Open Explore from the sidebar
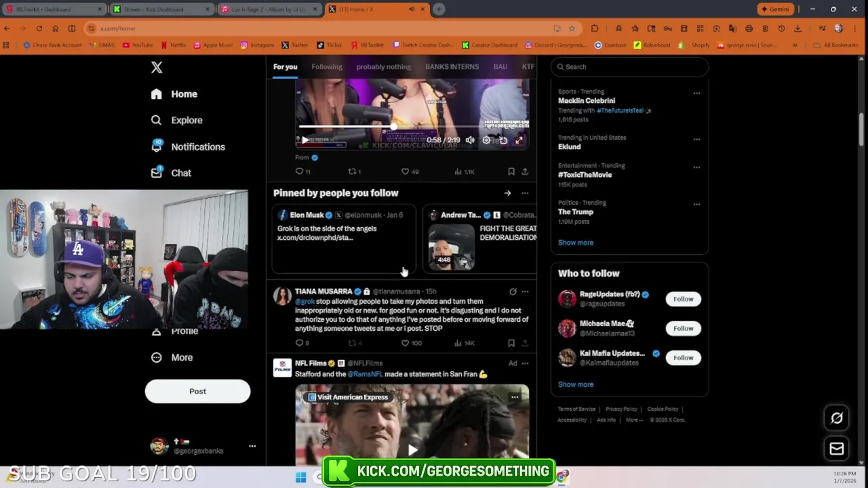 coord(176,120)
